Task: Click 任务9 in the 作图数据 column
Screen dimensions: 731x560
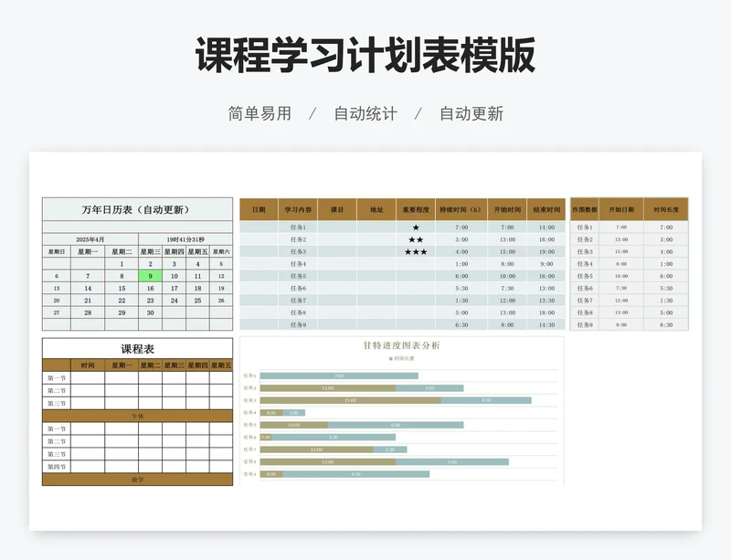Action: click(x=585, y=325)
